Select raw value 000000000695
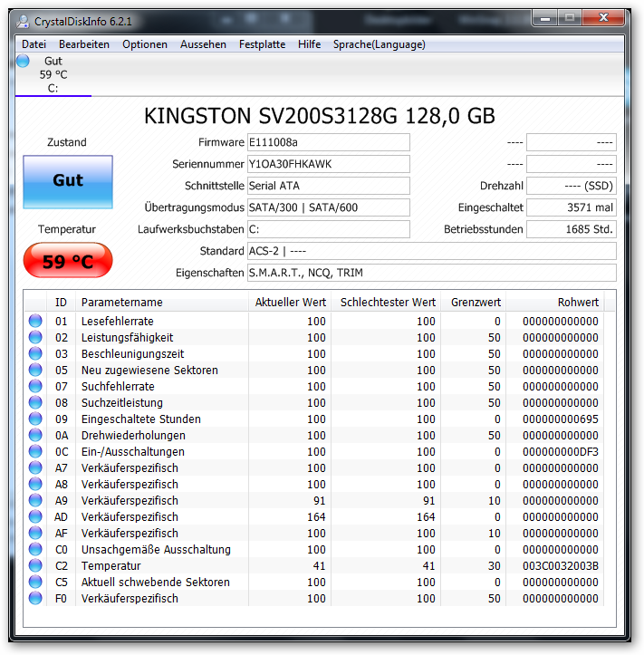Viewport: 644px width, 655px height. pos(561,419)
